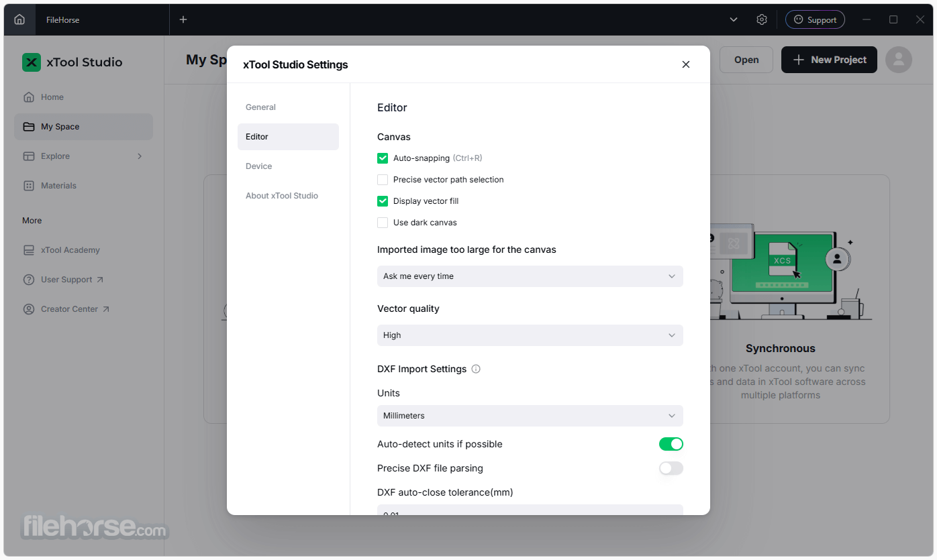Open the Vector quality dropdown showing High
Screen dimensions: 937x560
[x=530, y=335]
